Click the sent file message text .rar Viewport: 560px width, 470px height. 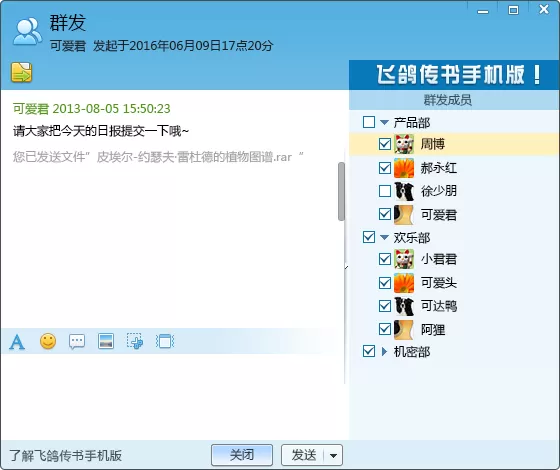158,156
